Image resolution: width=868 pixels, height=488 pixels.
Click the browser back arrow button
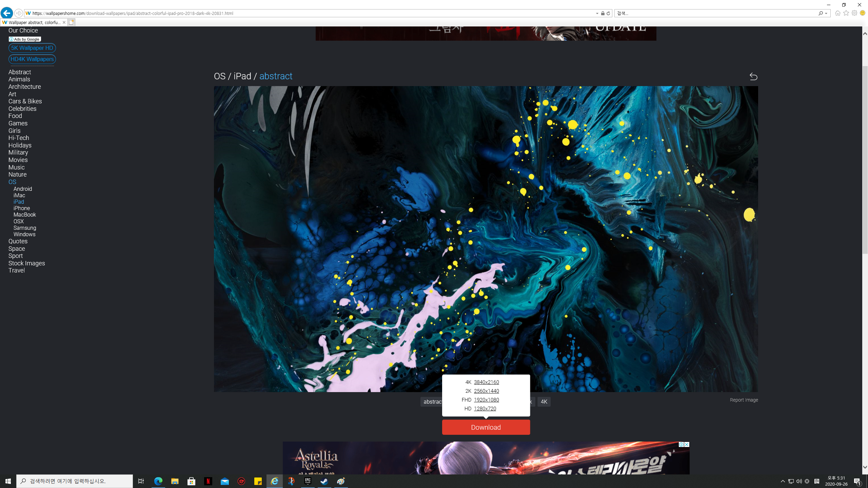[6, 13]
